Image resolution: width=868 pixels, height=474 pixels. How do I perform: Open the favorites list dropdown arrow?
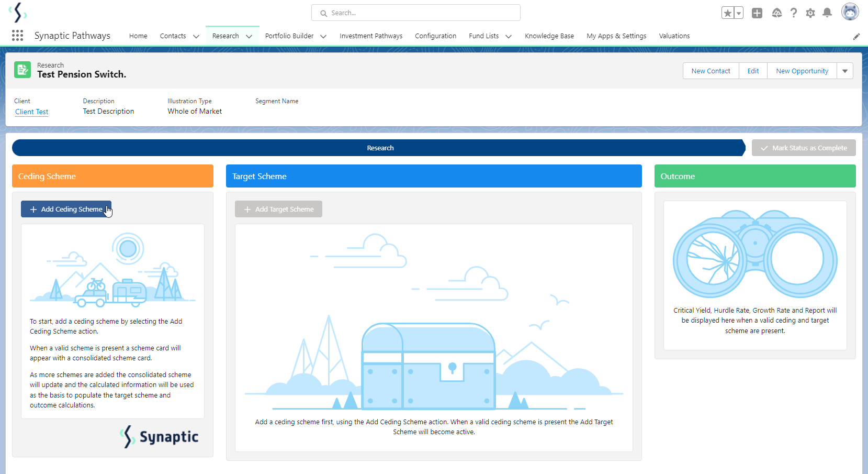(739, 13)
